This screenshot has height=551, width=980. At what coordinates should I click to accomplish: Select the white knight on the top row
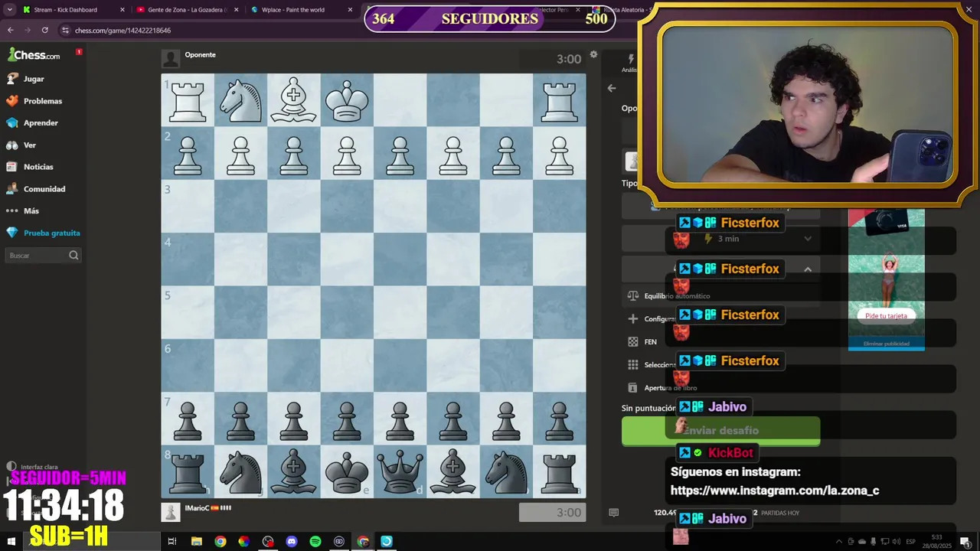(240, 99)
